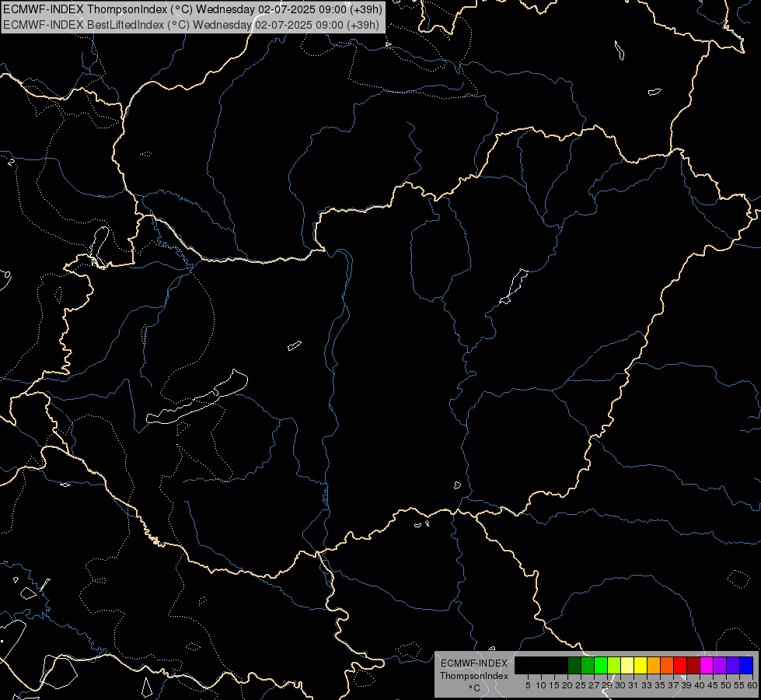Click the orange 33–35 legend swatch
The image size is (761, 700).
click(654, 665)
